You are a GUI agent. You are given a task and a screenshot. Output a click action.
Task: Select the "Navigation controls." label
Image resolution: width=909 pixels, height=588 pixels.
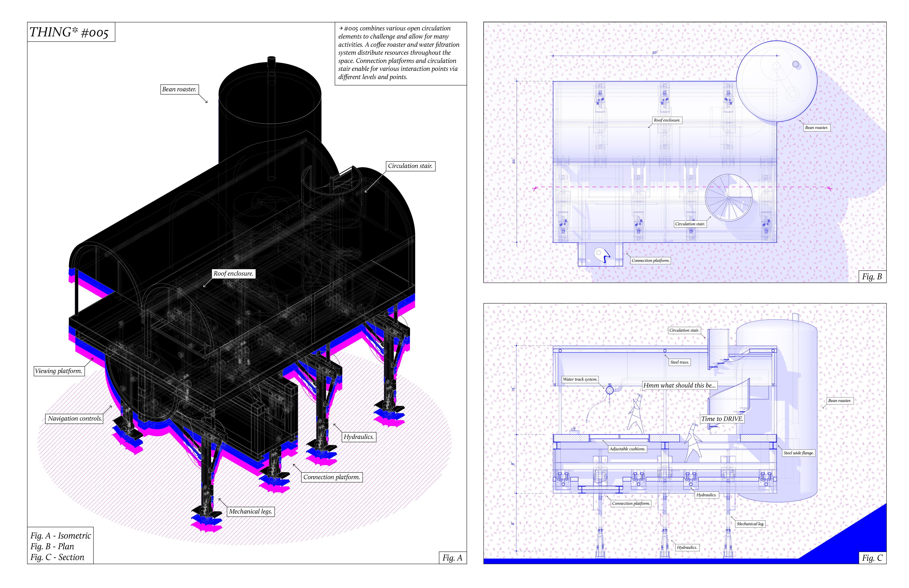pos(75,419)
